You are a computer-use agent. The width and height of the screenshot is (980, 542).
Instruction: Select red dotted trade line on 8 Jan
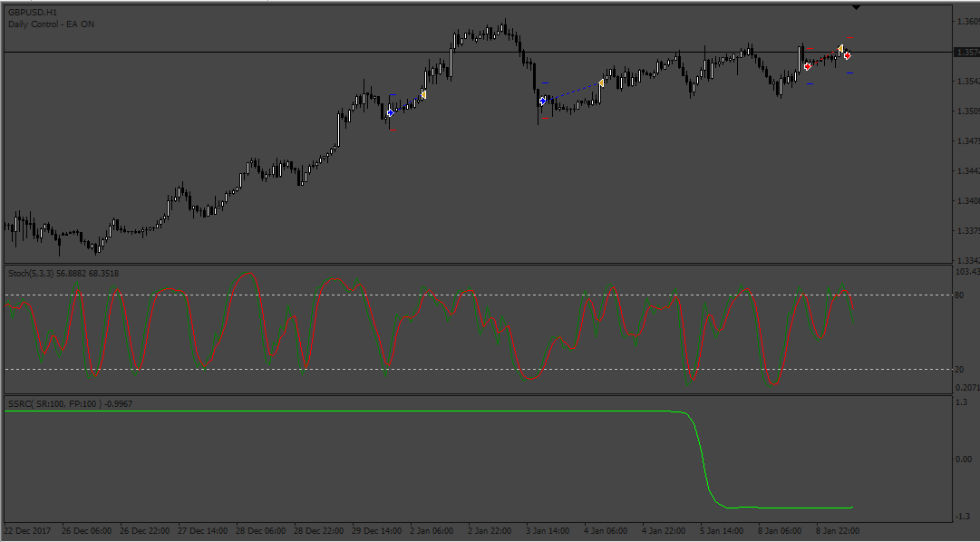pyautogui.click(x=824, y=57)
